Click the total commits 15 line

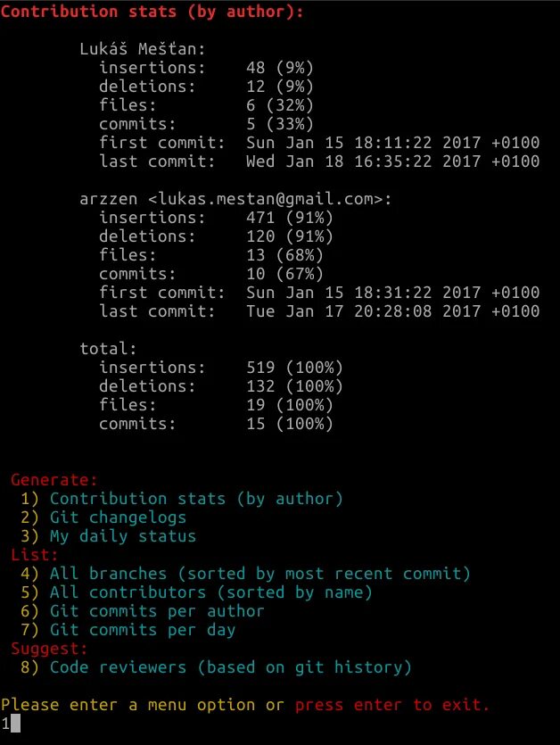(216, 424)
